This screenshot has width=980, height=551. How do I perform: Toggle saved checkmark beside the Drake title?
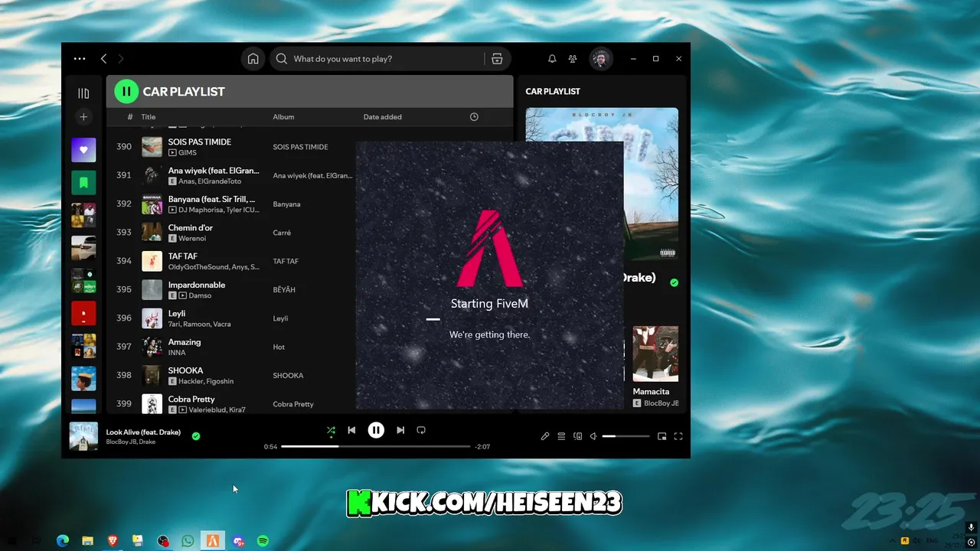(x=674, y=282)
